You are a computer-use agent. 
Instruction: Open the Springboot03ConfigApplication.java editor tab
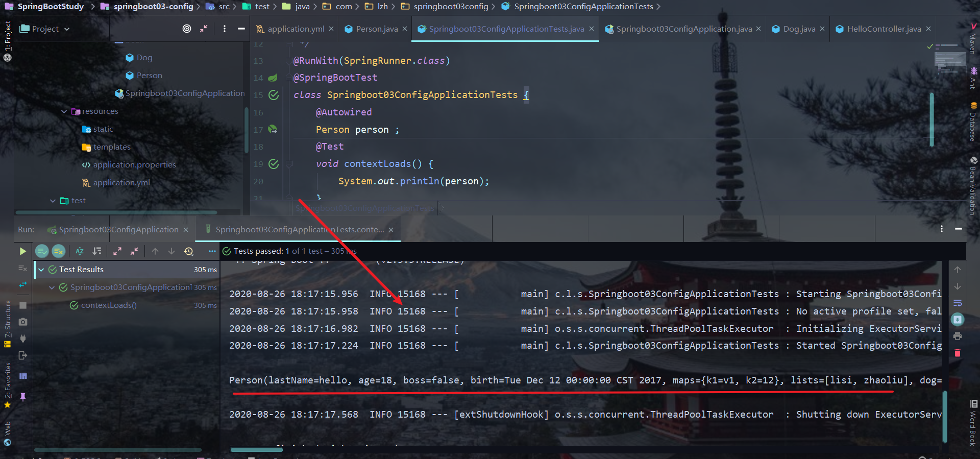click(684, 29)
